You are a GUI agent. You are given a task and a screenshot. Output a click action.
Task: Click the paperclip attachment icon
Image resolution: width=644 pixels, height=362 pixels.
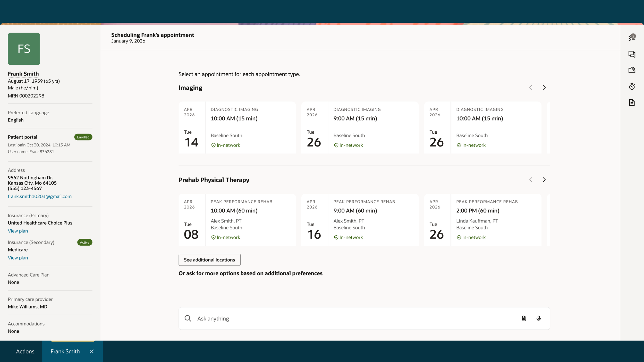tap(524, 318)
